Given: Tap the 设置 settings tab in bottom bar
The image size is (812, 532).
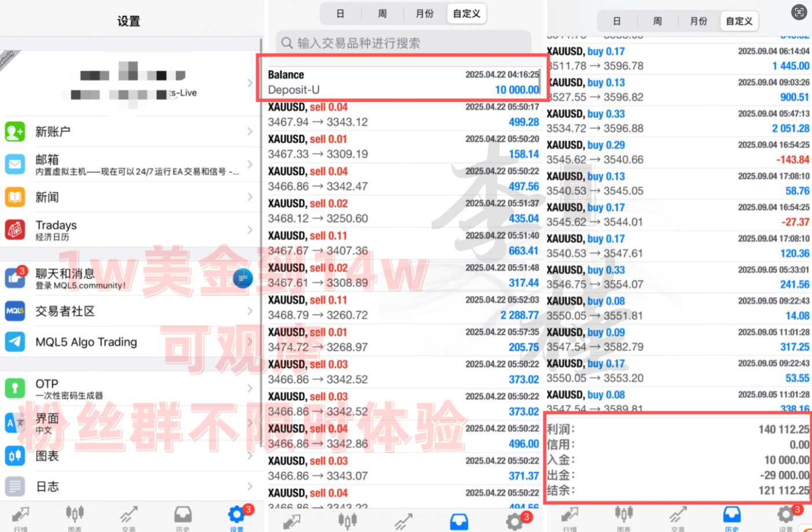Looking at the screenshot, I should (x=237, y=516).
